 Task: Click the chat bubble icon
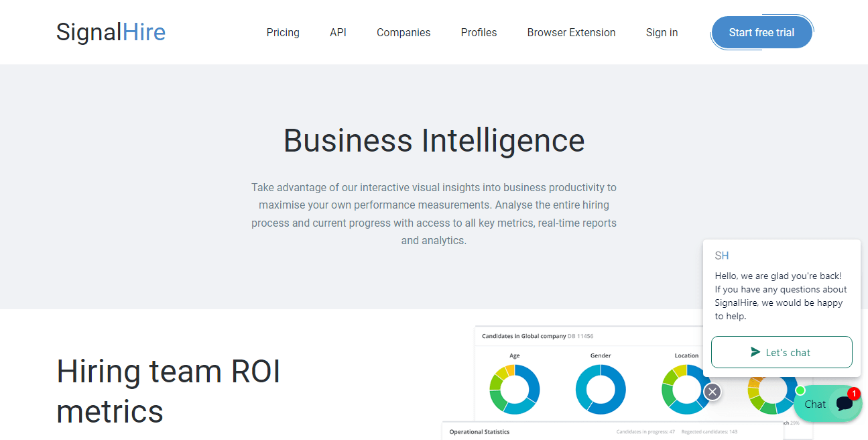(x=843, y=404)
